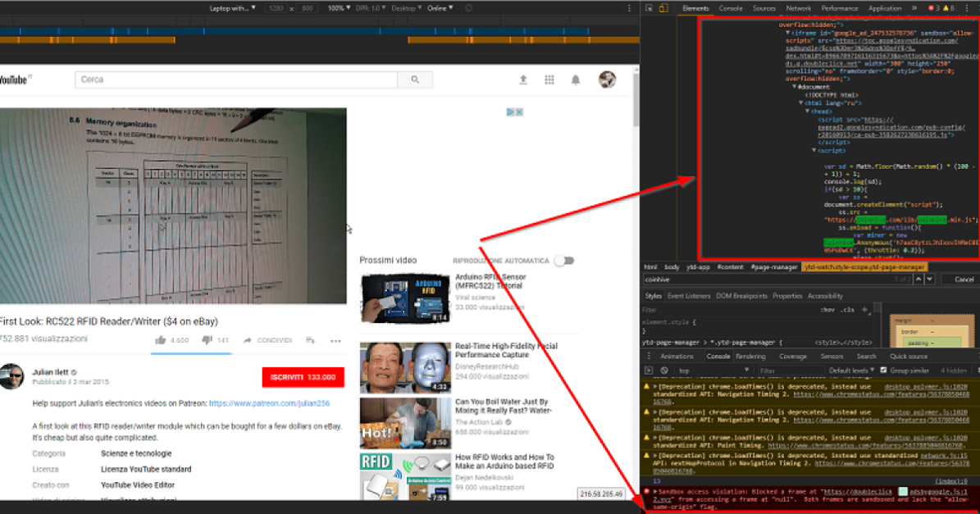The width and height of the screenshot is (980, 514).
Task: Go to previous search result in Elements
Action: [918, 280]
